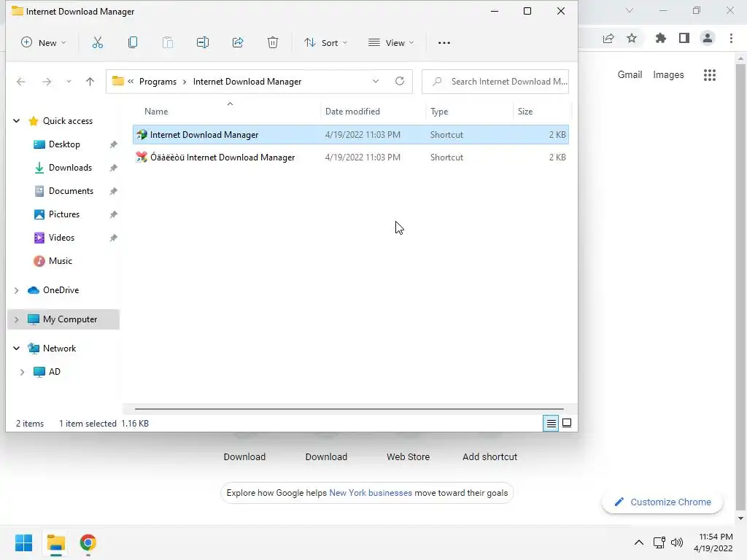Viewport: 747px width, 560px height.
Task: Click Chrome icon on the taskbar
Action: pos(88,542)
